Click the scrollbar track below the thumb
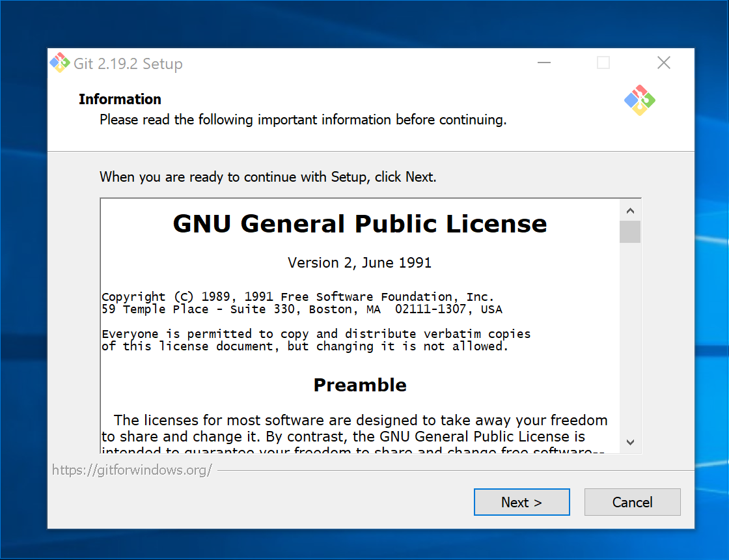The height and width of the screenshot is (560, 729). point(630,337)
